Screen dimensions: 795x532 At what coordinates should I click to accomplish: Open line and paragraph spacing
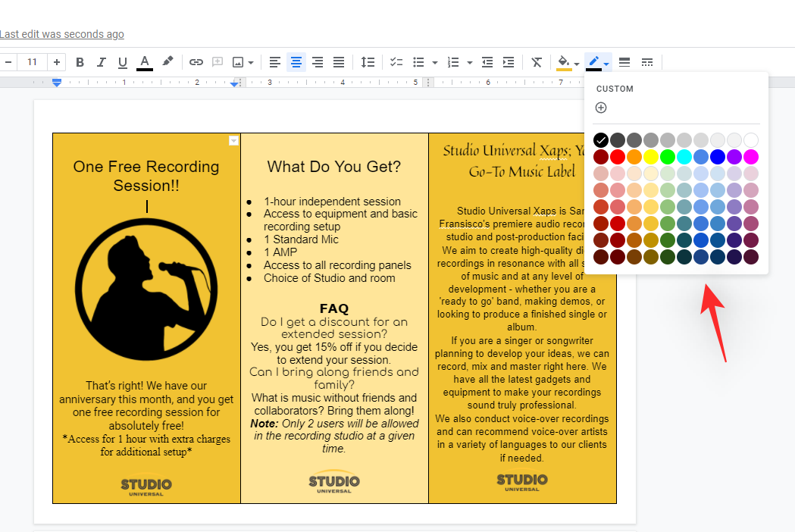coord(368,62)
